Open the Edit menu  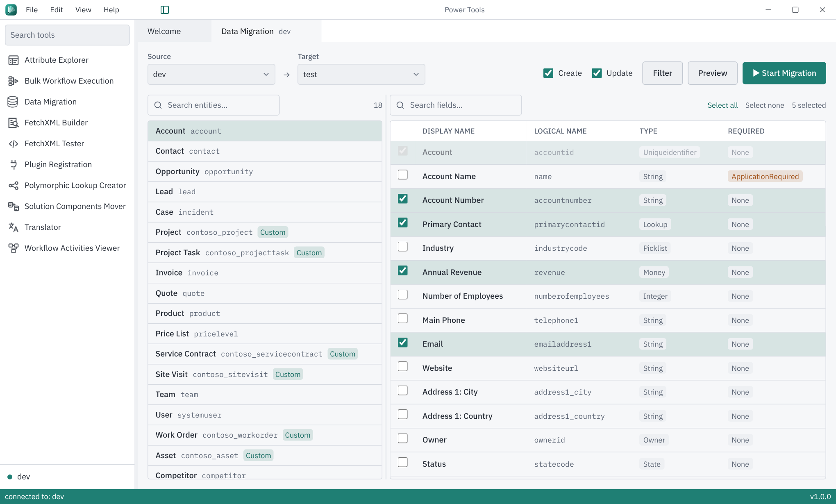pyautogui.click(x=56, y=10)
